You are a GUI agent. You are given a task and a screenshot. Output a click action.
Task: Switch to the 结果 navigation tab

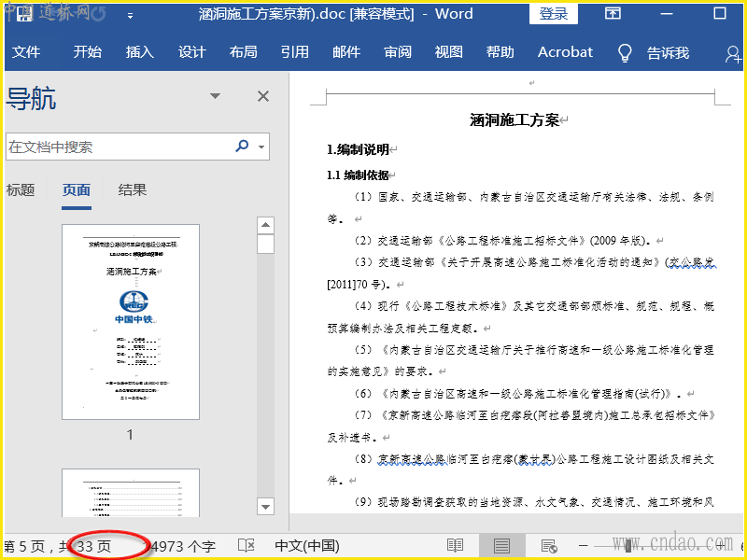point(133,190)
